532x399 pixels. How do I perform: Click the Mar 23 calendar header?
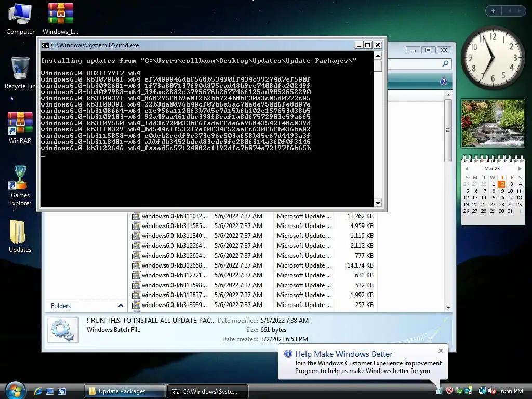pos(492,169)
